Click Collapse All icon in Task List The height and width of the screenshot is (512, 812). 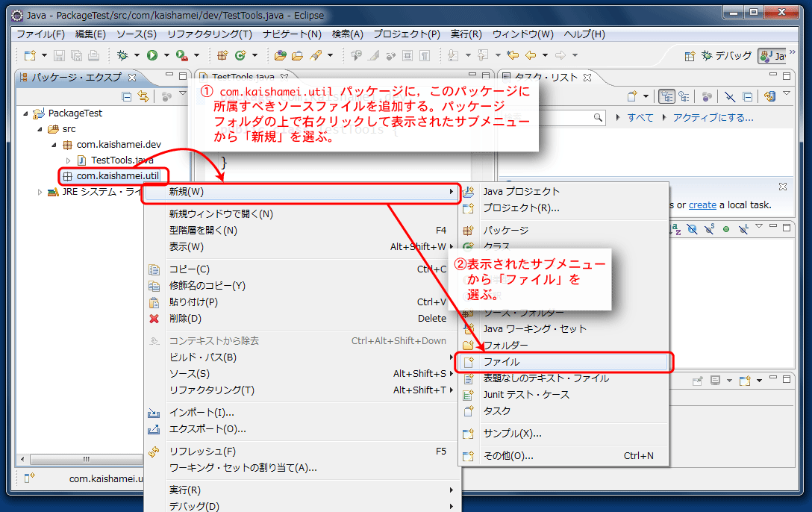pos(747,96)
